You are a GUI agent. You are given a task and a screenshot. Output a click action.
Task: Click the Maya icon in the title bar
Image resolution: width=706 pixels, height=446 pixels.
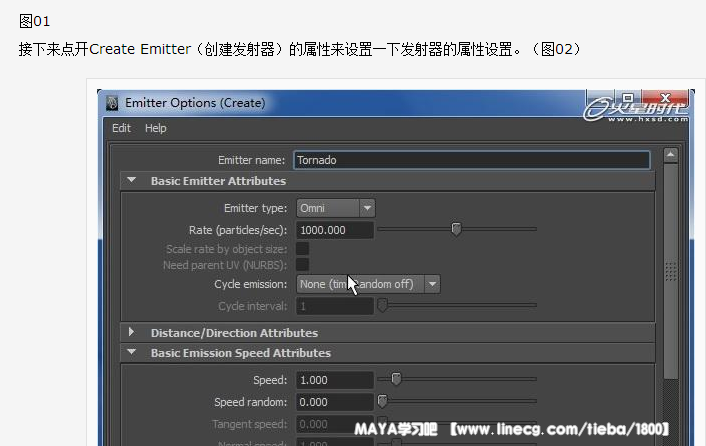click(x=112, y=103)
